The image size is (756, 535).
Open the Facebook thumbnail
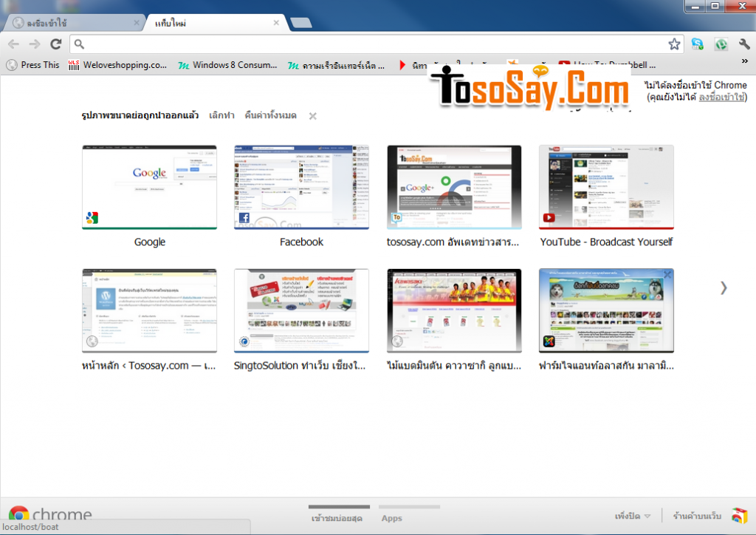pos(301,187)
